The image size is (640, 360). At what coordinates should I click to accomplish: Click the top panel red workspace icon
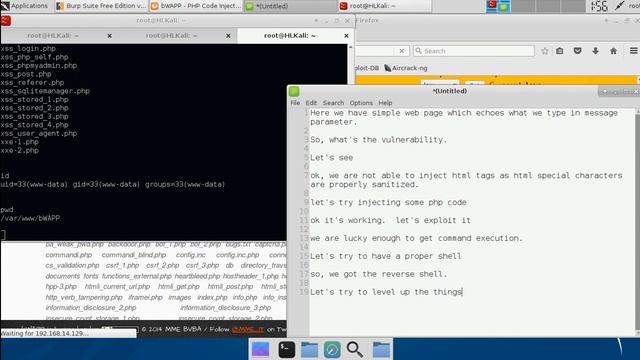(x=492, y=5)
